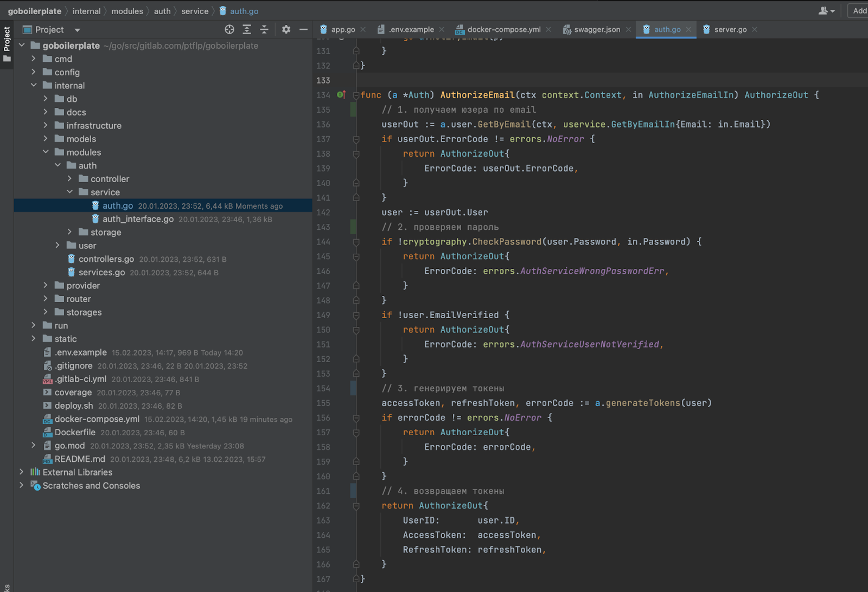The width and height of the screenshot is (868, 592).
Task: Expand the controller folder
Action: [x=69, y=179]
